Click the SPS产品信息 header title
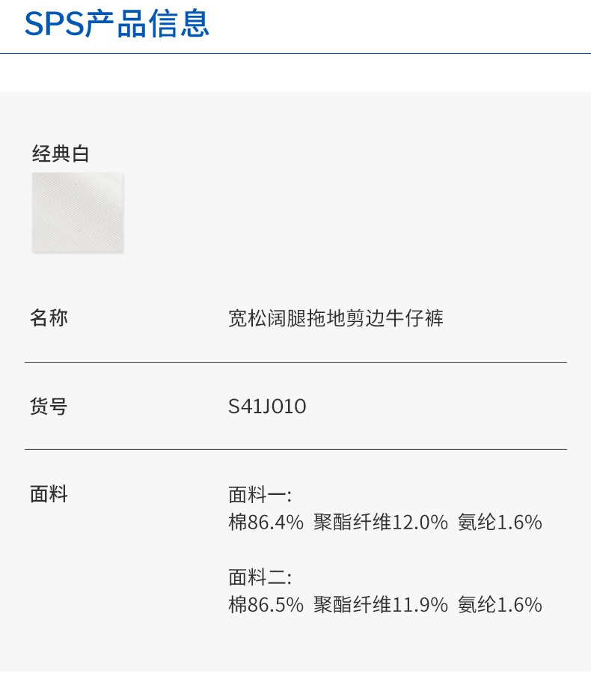Viewport: 591px width, 700px height. 117,24
